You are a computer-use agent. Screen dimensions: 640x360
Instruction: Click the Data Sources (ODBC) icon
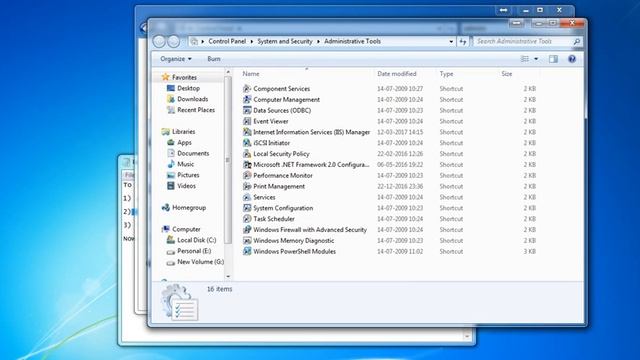(247, 110)
